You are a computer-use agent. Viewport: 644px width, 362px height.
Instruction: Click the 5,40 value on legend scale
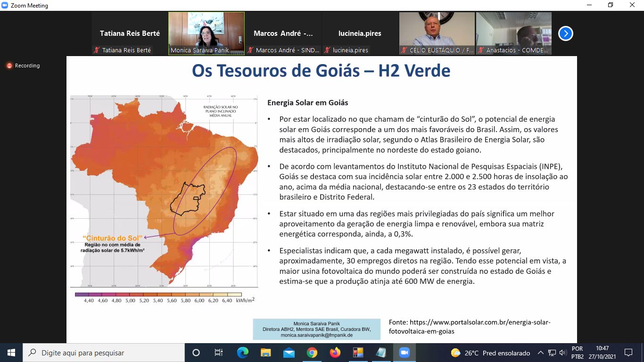158,300
